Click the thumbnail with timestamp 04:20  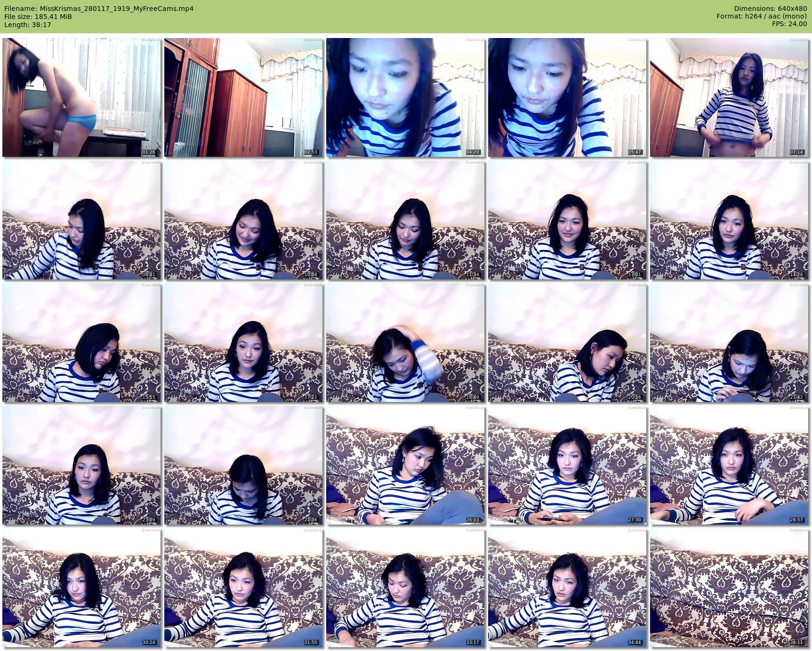click(406, 97)
